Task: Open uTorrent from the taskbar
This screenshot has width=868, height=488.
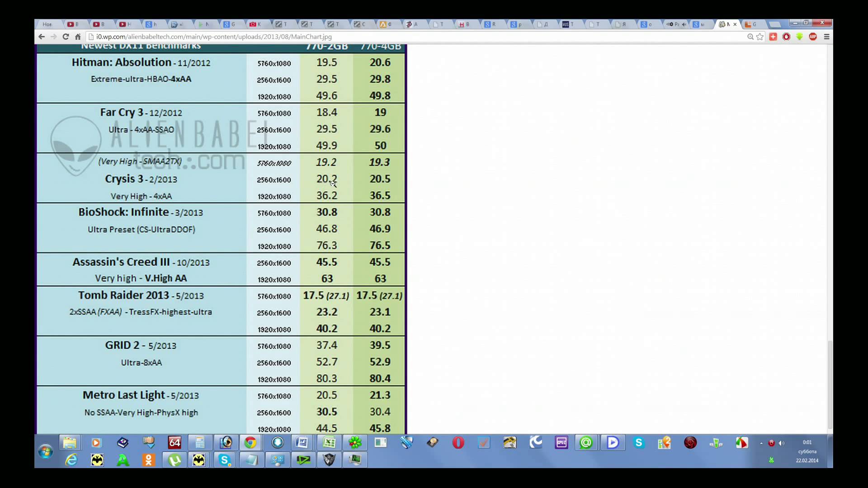Action: (x=175, y=460)
